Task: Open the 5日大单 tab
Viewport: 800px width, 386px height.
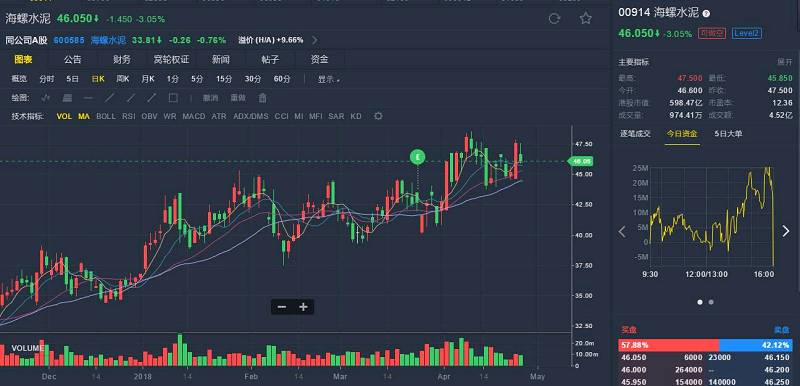Action: click(x=729, y=134)
